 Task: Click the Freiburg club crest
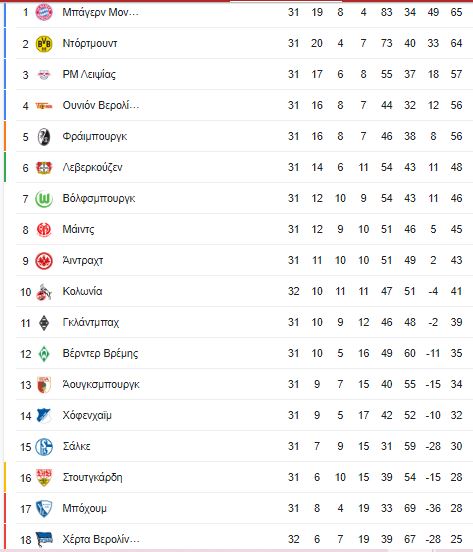[x=44, y=137]
